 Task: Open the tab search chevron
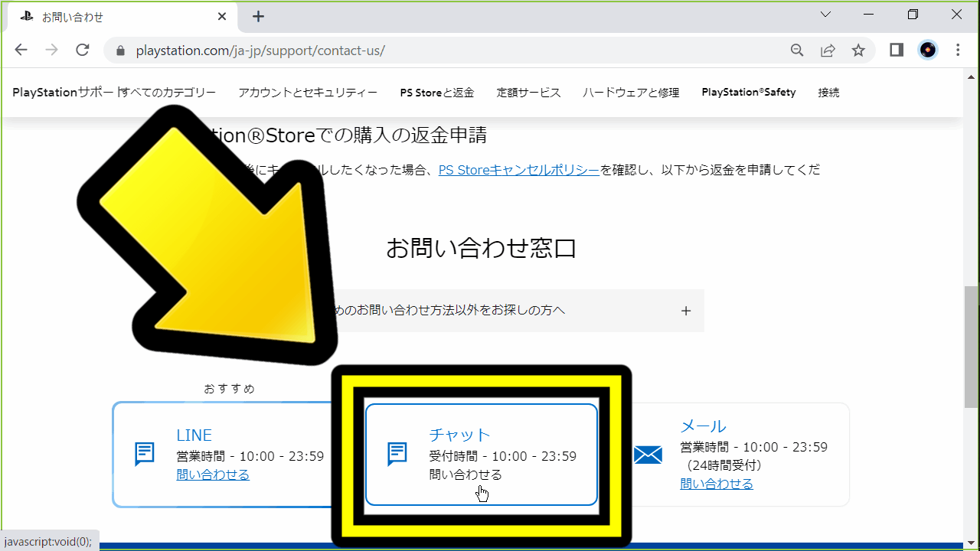click(x=825, y=15)
